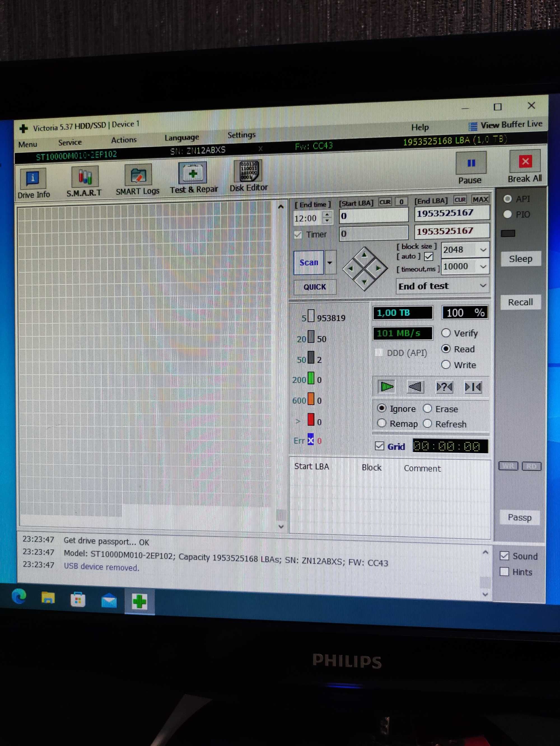Open Mail app from the taskbar
Screen dimensions: 560x746
pos(109,601)
